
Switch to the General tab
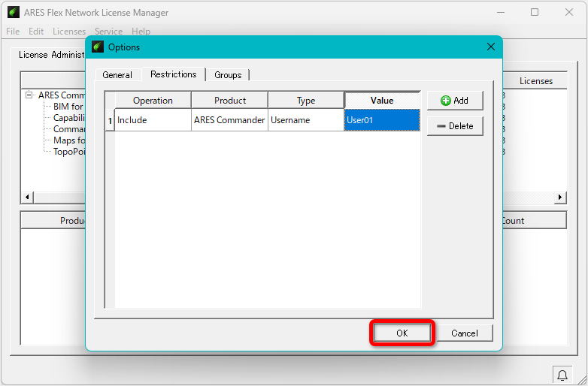coord(117,75)
